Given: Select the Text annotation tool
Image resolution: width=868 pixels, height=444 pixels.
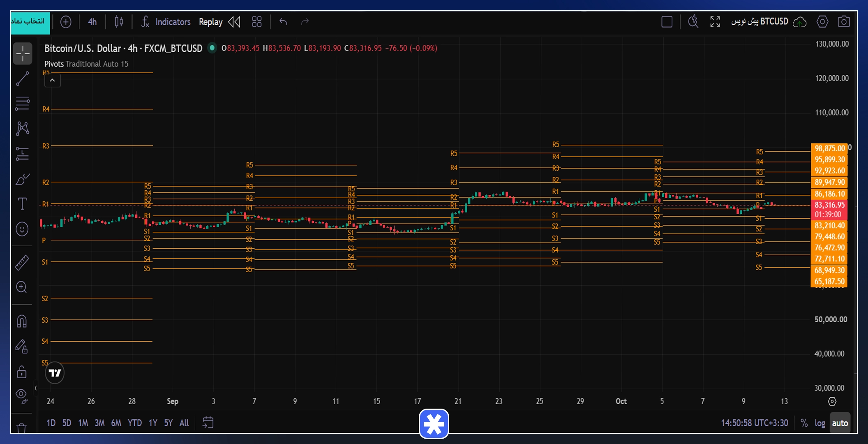Looking at the screenshot, I should coord(23,204).
